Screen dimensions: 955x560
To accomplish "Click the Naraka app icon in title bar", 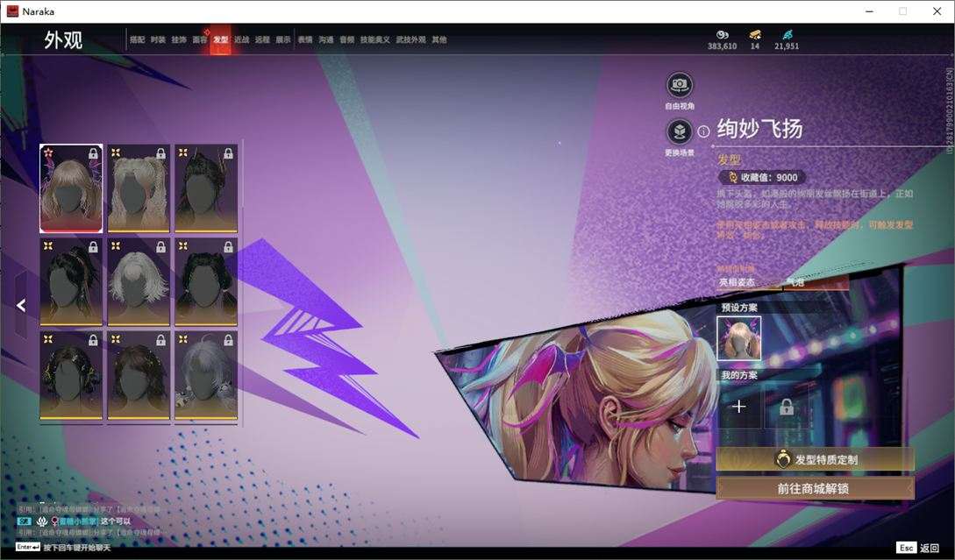I will coord(12,11).
